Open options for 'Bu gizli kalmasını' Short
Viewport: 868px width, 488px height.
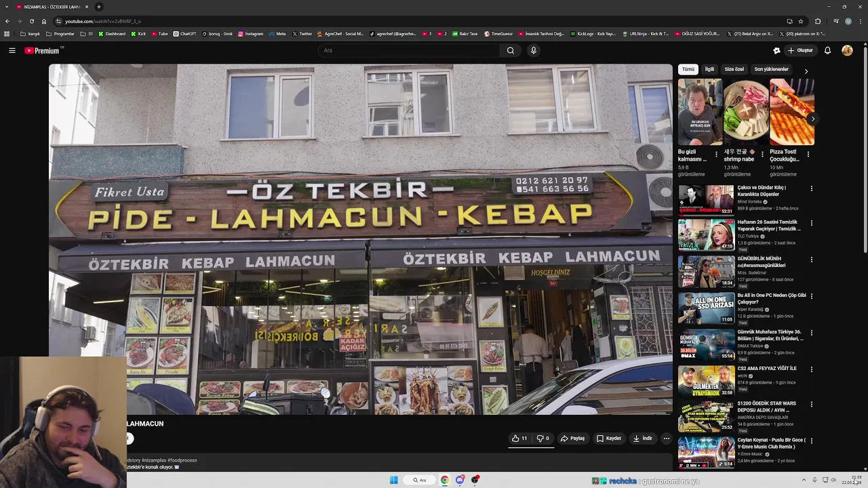coord(716,155)
